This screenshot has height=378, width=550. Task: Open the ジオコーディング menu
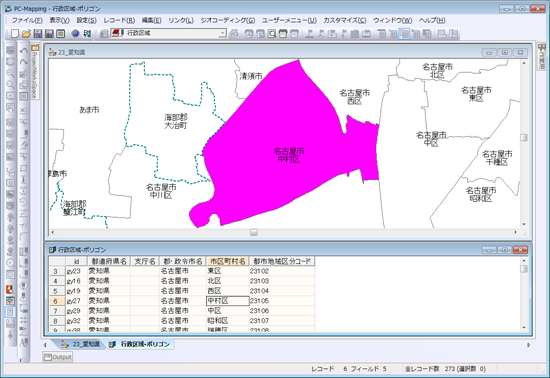(228, 20)
